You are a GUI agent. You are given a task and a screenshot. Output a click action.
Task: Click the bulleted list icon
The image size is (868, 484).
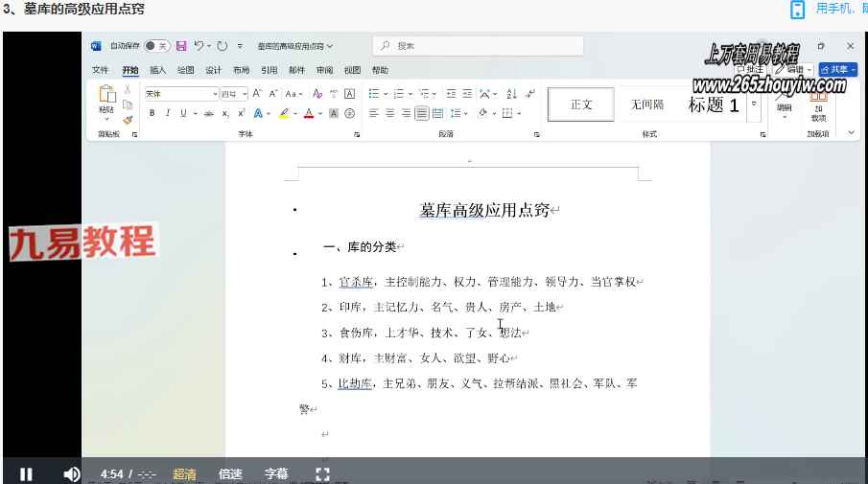[x=374, y=94]
